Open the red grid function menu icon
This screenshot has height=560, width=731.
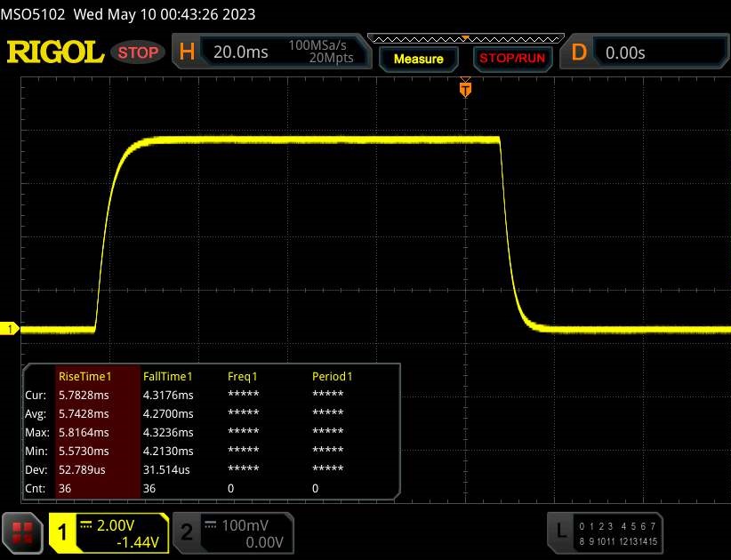click(x=22, y=533)
